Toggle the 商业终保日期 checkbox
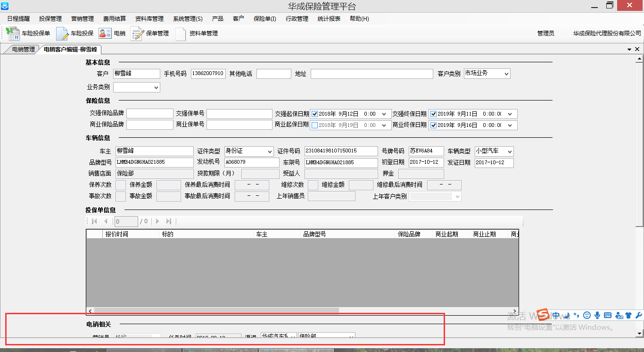This screenshot has height=352, width=644. coord(433,125)
